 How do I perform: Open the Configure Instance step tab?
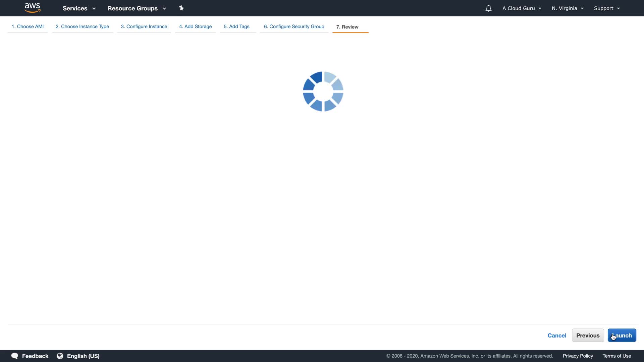[144, 26]
